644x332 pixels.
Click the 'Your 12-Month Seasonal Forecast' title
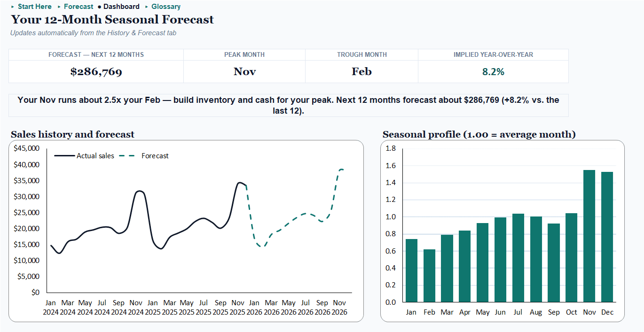click(x=112, y=20)
